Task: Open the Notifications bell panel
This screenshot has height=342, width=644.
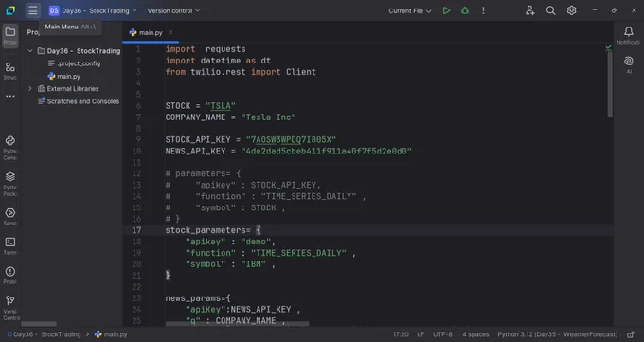Action: tap(629, 35)
